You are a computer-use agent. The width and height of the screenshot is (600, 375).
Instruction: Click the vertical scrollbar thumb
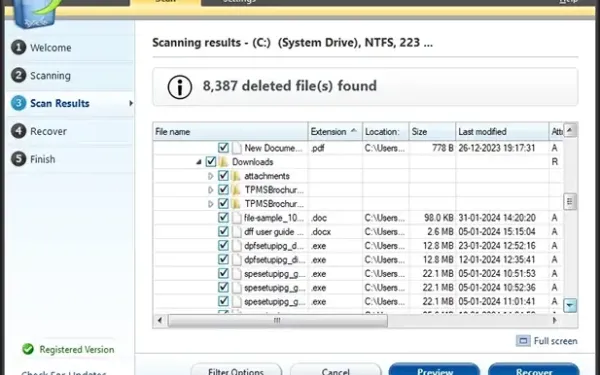[x=570, y=202]
